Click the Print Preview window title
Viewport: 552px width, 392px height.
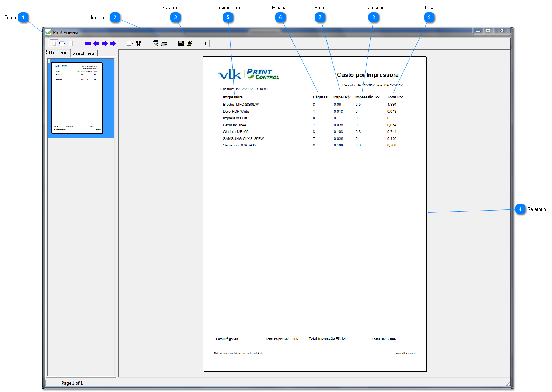click(66, 32)
